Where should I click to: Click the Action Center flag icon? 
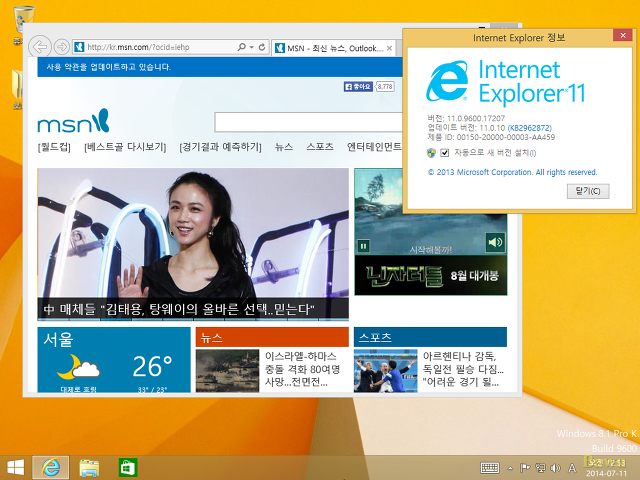pyautogui.click(x=525, y=468)
